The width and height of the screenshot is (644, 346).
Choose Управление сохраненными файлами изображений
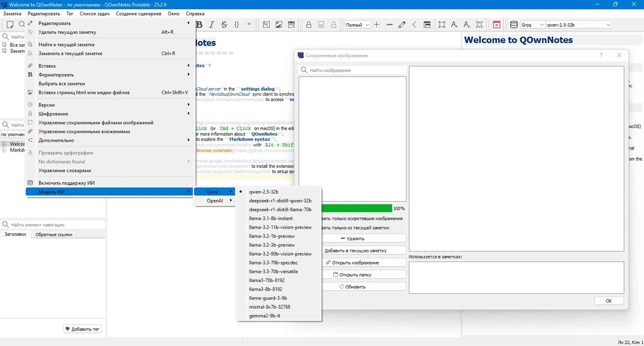click(110, 123)
